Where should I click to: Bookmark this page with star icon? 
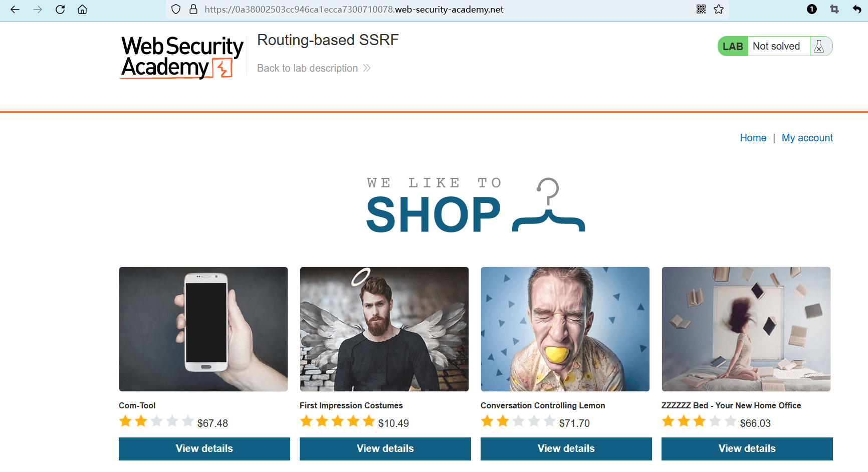719,10
